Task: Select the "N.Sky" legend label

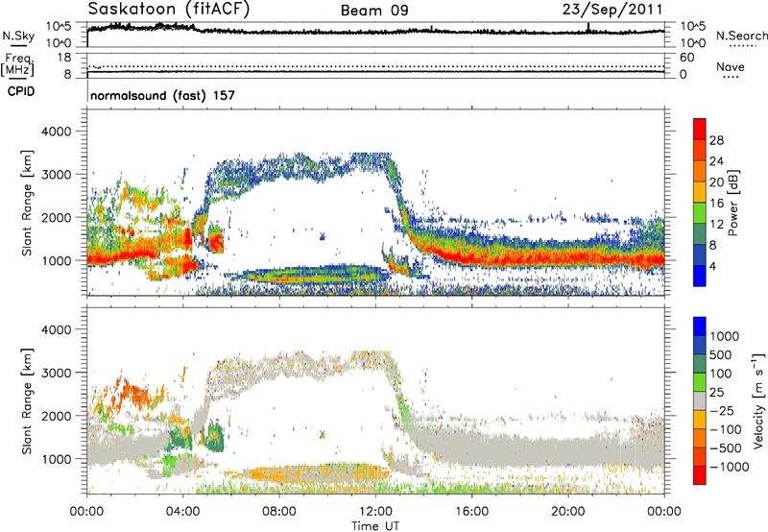Action: tap(18, 36)
